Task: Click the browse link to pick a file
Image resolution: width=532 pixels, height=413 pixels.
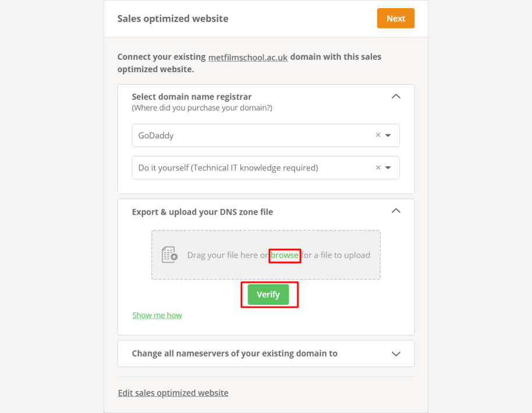Action: 284,255
